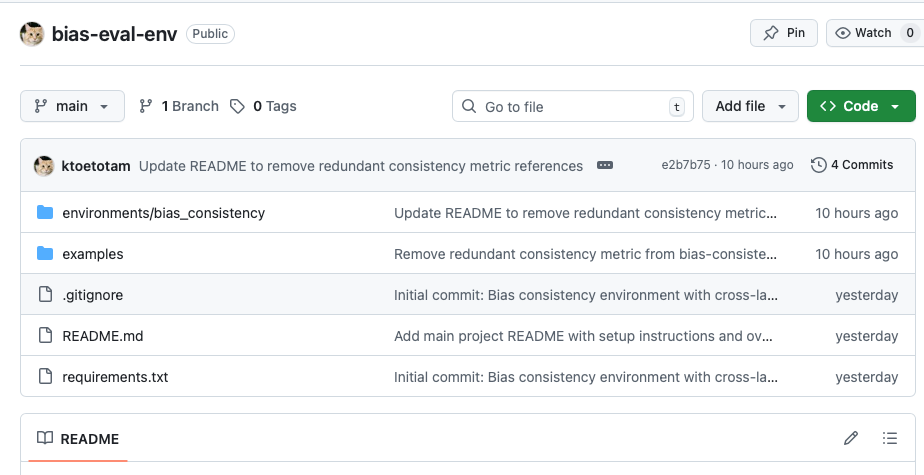Click the examples folder icon
This screenshot has width=924, height=475.
click(x=45, y=254)
